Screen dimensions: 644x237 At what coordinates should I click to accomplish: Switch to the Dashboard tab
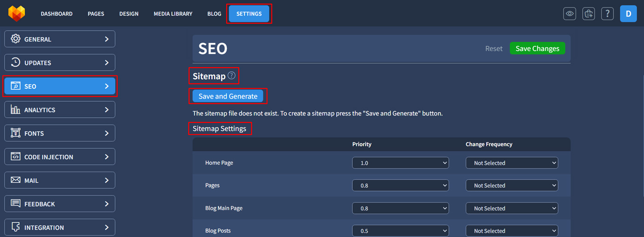click(57, 14)
